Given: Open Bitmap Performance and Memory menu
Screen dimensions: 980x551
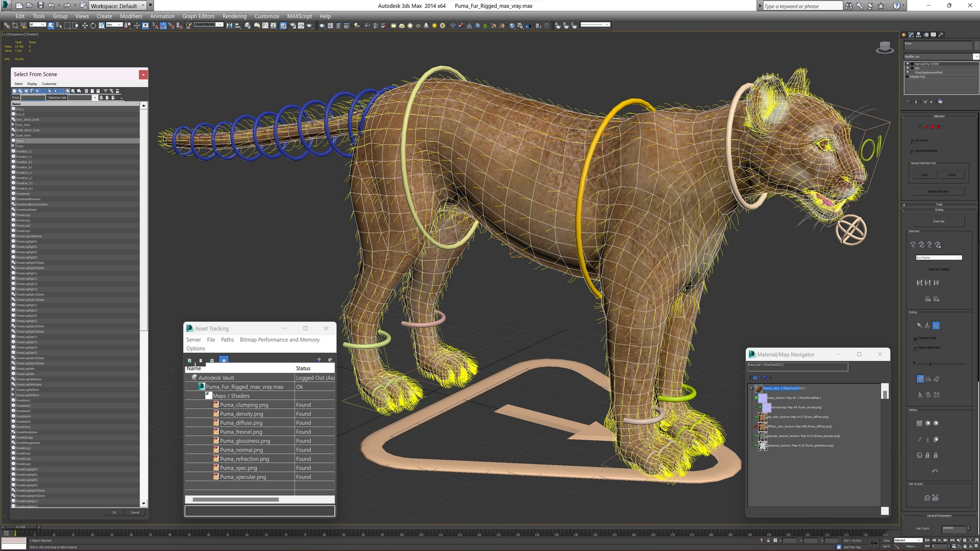Looking at the screenshot, I should click(x=280, y=340).
